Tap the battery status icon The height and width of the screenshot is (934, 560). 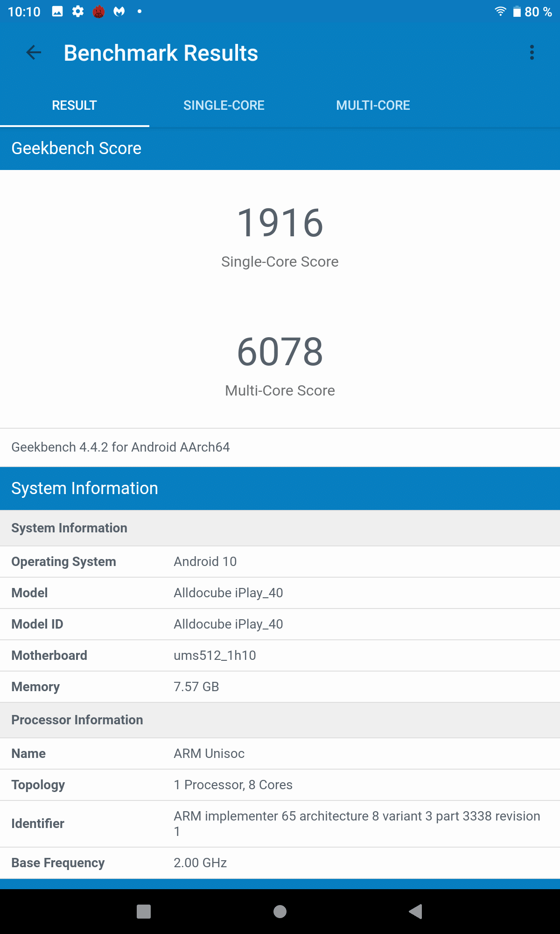[x=517, y=12]
